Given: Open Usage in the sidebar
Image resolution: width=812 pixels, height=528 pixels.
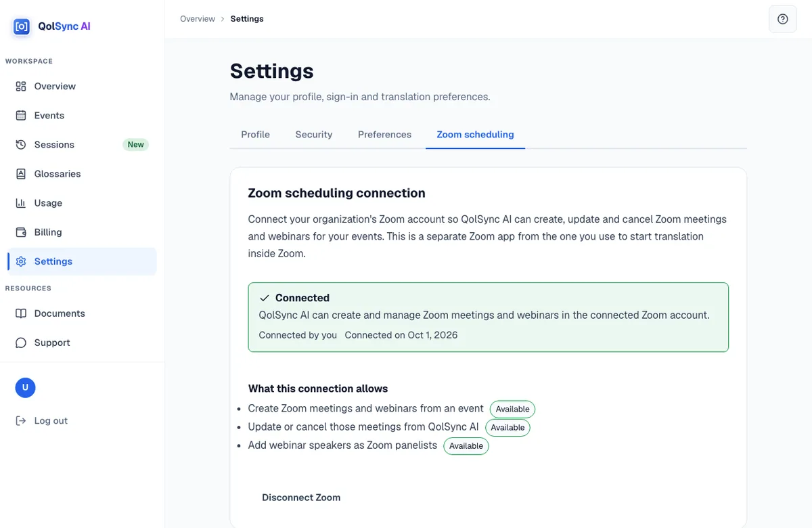Looking at the screenshot, I should click(82, 202).
